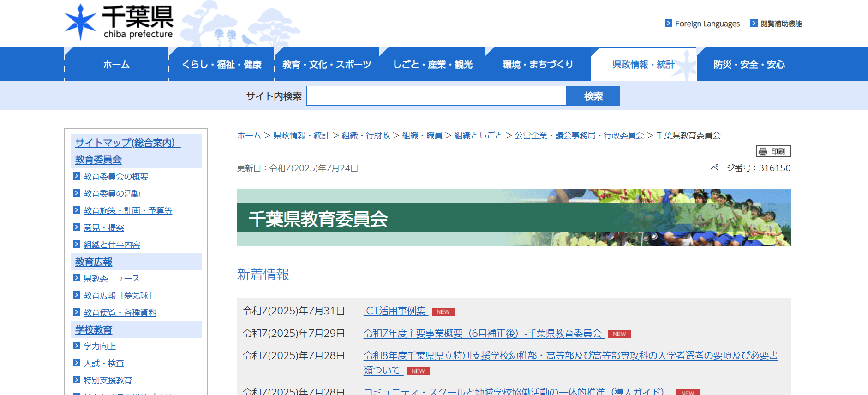868x395 pixels.
Task: Open 令和8年度特別支援学校入学者選考 link
Action: click(571, 363)
